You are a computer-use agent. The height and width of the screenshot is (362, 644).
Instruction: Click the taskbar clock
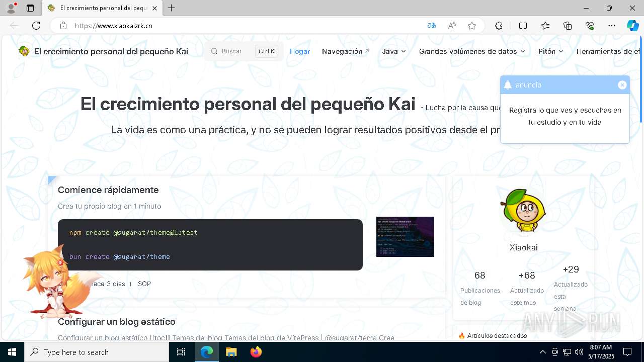(x=600, y=352)
